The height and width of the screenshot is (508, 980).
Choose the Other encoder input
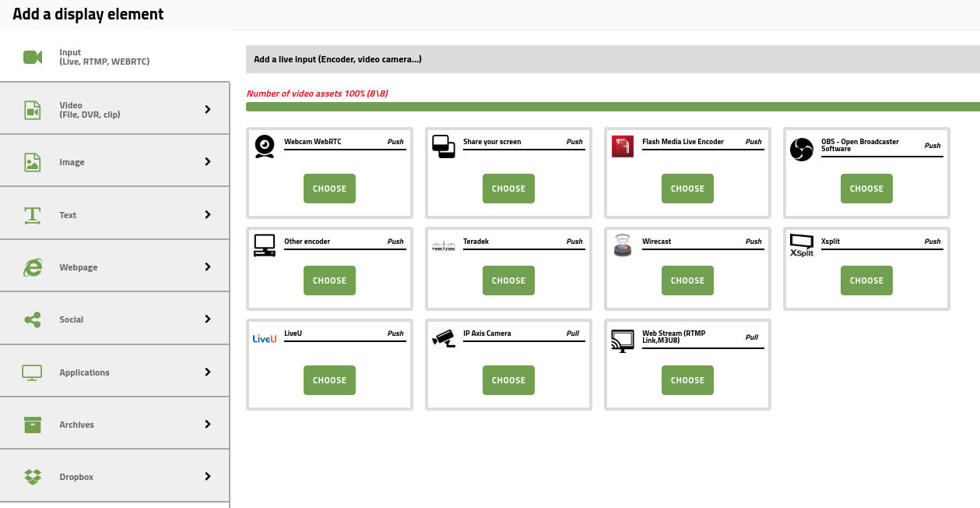[329, 280]
